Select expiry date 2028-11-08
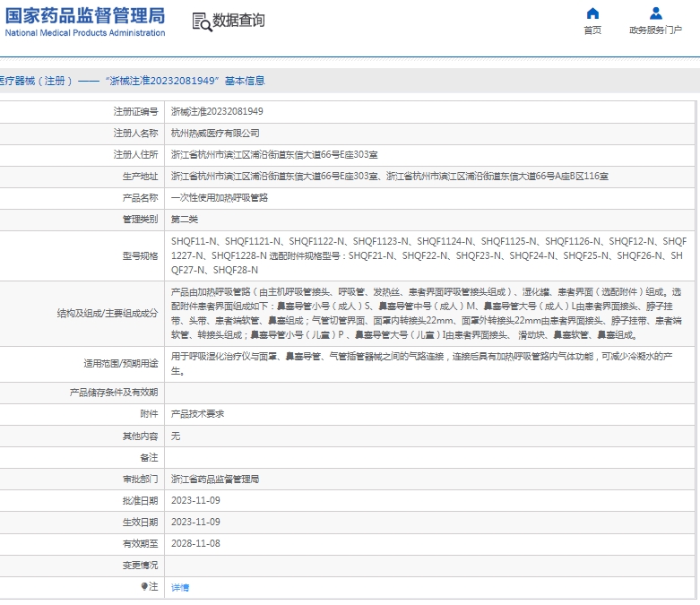 (x=195, y=543)
